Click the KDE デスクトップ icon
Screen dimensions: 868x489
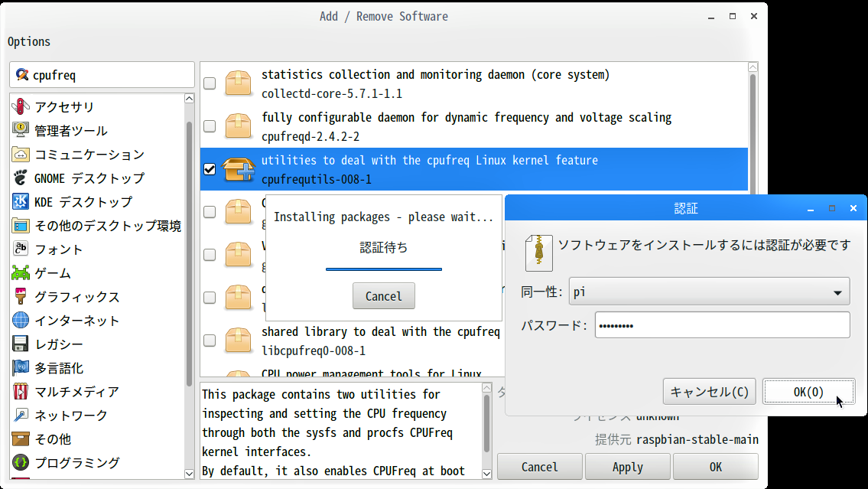click(x=21, y=202)
